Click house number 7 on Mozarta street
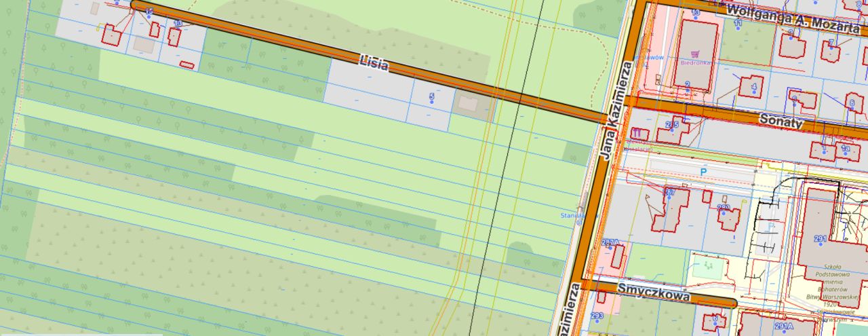Screen dimensions: 868x336 point(831,43)
